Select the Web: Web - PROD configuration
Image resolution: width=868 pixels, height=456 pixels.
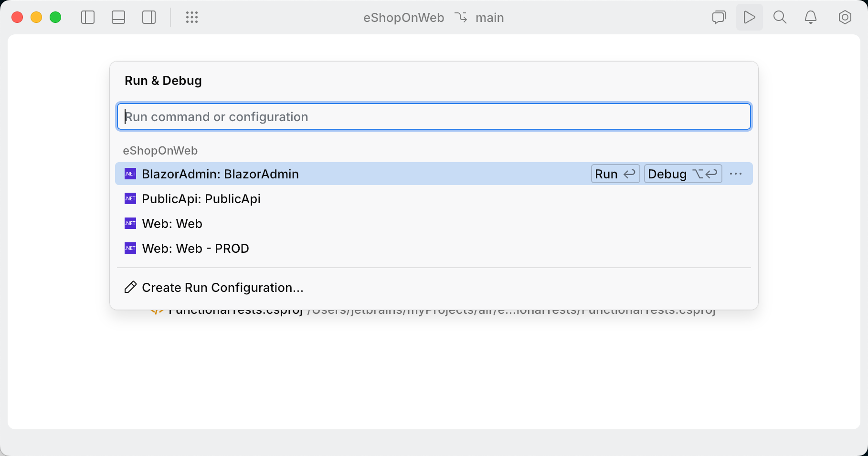(195, 248)
